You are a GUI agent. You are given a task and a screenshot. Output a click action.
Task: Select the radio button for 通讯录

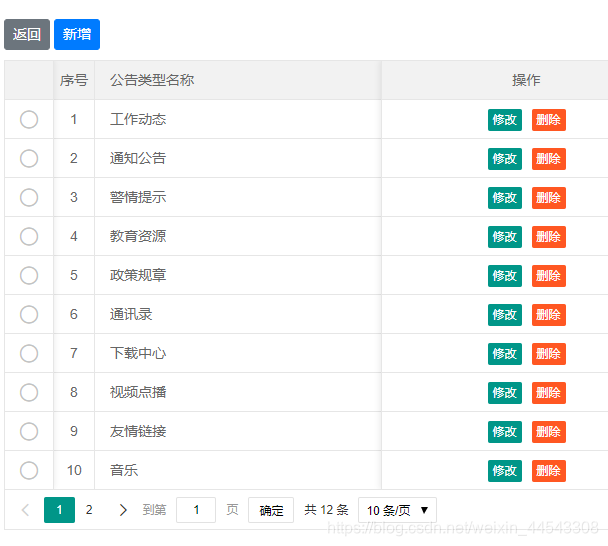tap(29, 314)
